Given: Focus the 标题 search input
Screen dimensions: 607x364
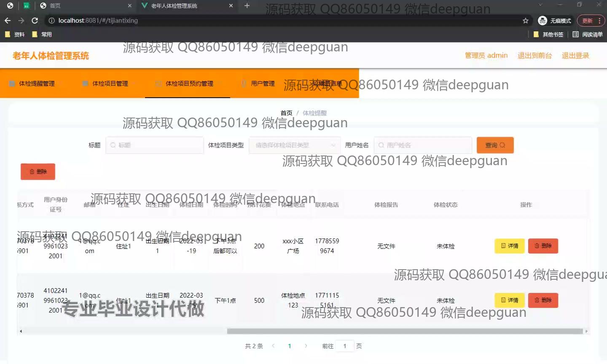Looking at the screenshot, I should 155,145.
